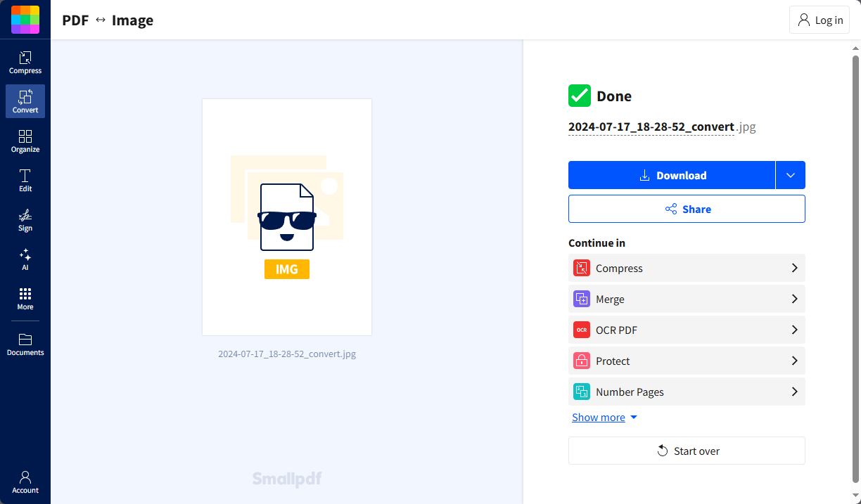This screenshot has height=504, width=861.
Task: Open the Sign tool in sidebar
Action: pyautogui.click(x=25, y=219)
